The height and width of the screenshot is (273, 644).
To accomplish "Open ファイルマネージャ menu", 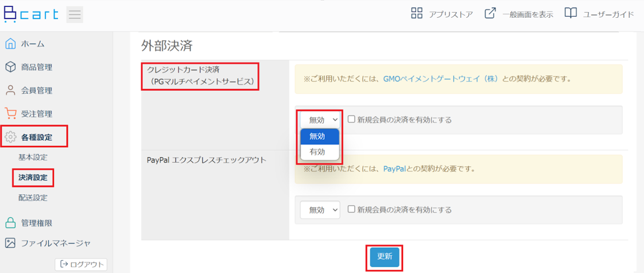I will tap(56, 243).
